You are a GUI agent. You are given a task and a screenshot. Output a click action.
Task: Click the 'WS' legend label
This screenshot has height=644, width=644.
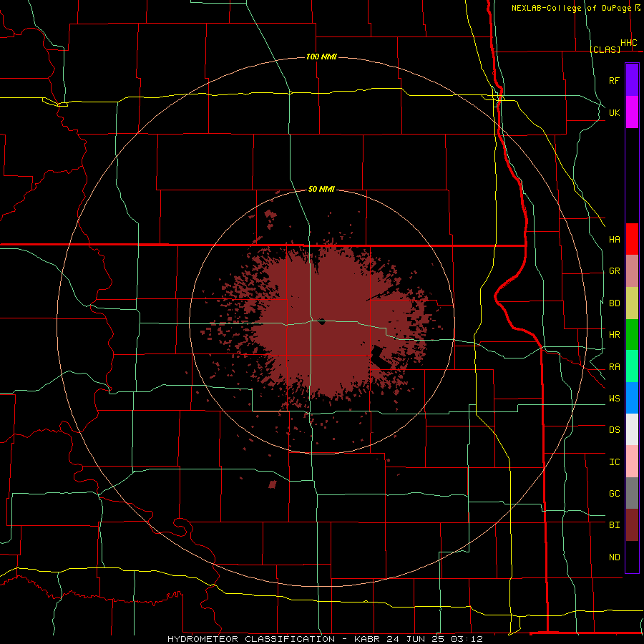pos(615,399)
